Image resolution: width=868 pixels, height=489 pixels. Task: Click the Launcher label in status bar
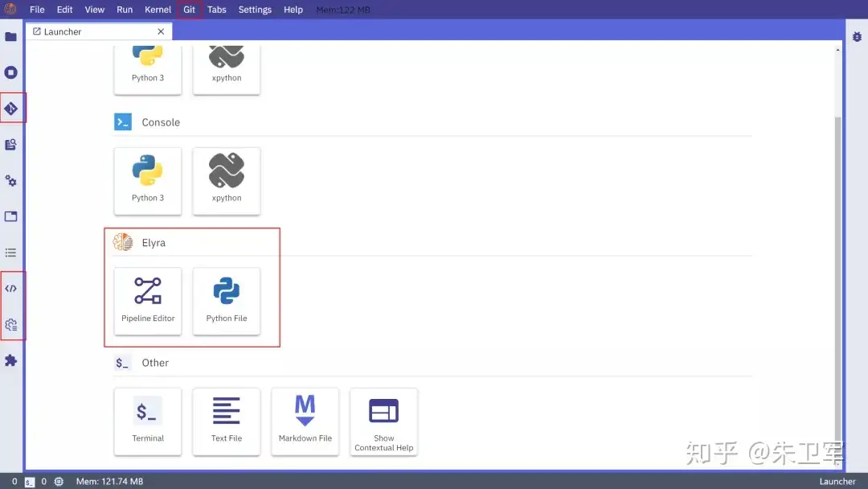pyautogui.click(x=837, y=482)
